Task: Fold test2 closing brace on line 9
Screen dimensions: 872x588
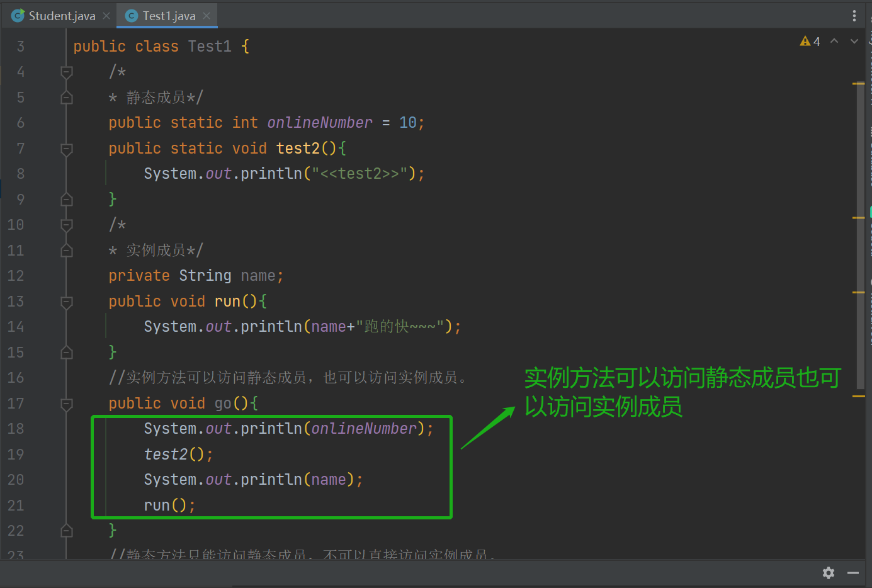Action: pos(67,200)
